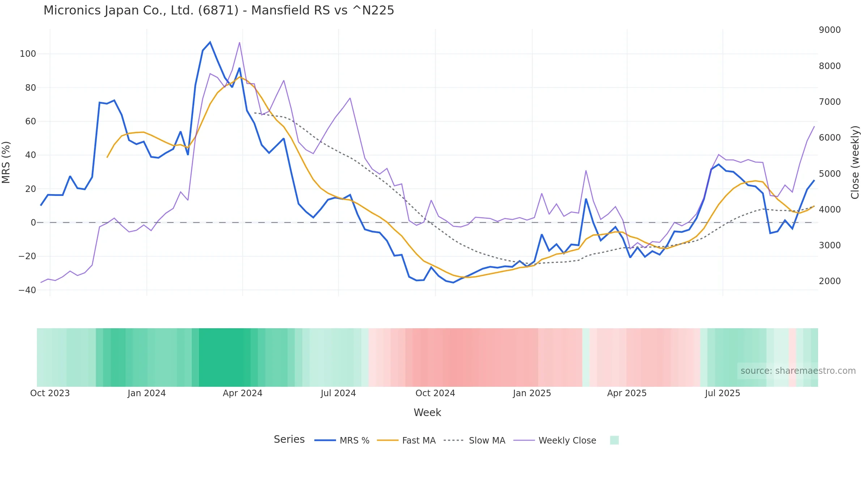Toggle the MRS % legend entry
868x488 pixels.
[342, 440]
